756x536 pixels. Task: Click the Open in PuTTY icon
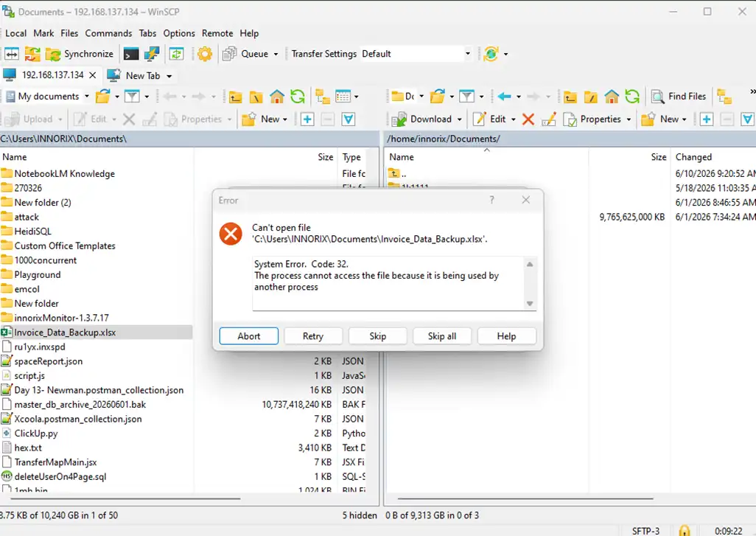[152, 54]
